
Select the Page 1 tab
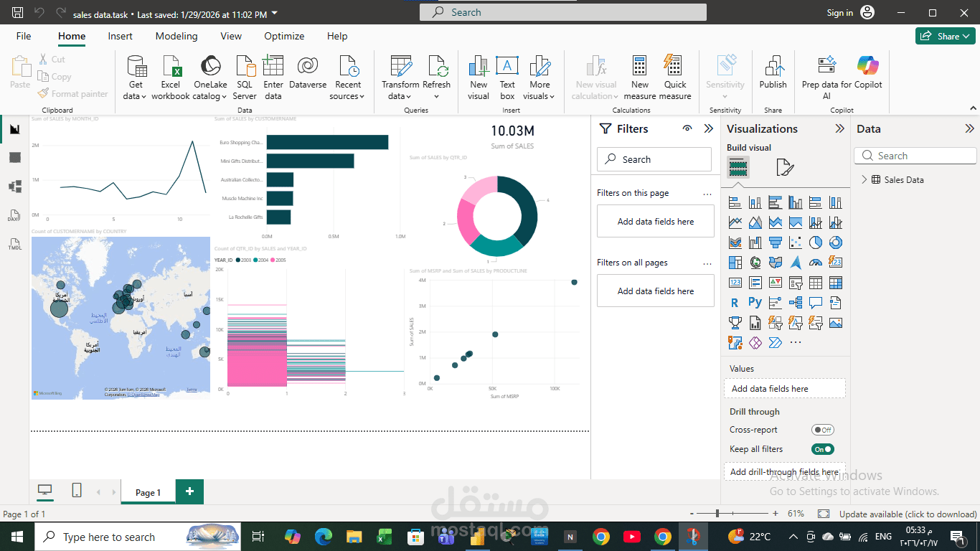[147, 491]
